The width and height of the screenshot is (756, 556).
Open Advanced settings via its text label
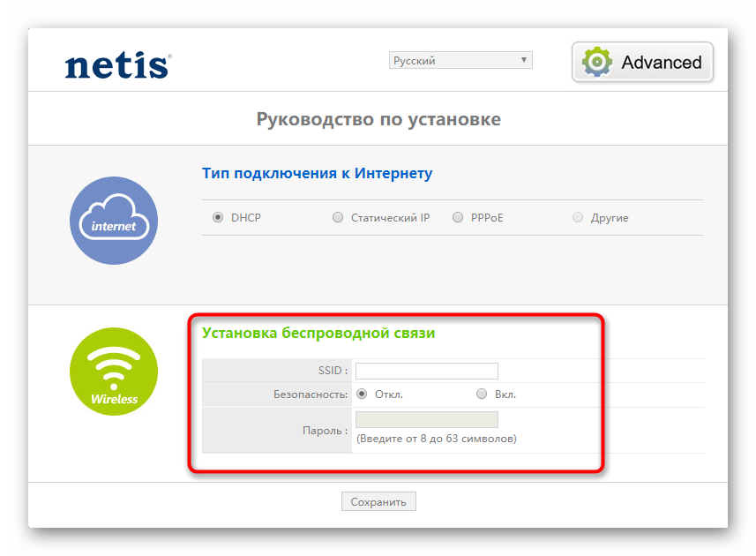coord(661,63)
